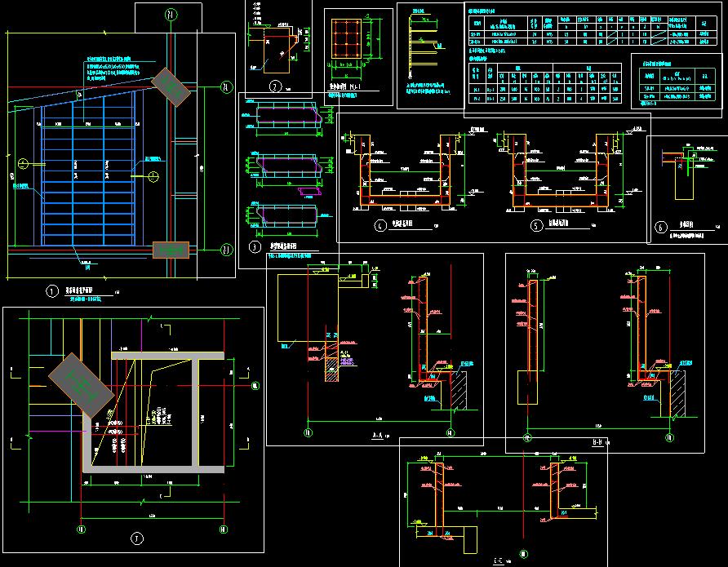Select the circled number 4 detail marker
728x567 pixels.
[380, 227]
